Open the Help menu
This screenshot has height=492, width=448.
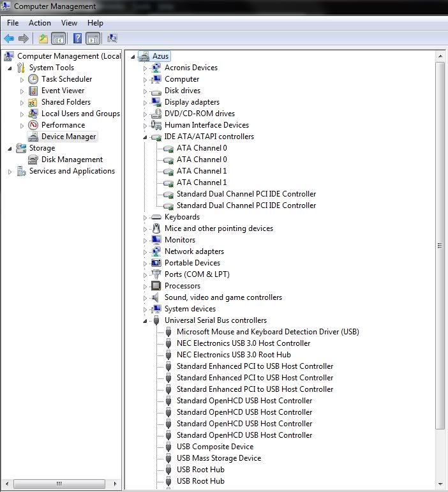coord(95,23)
